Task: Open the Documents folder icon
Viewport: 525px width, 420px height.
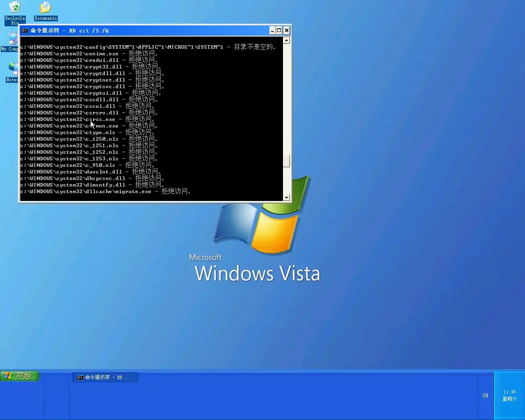Action: tap(46, 11)
